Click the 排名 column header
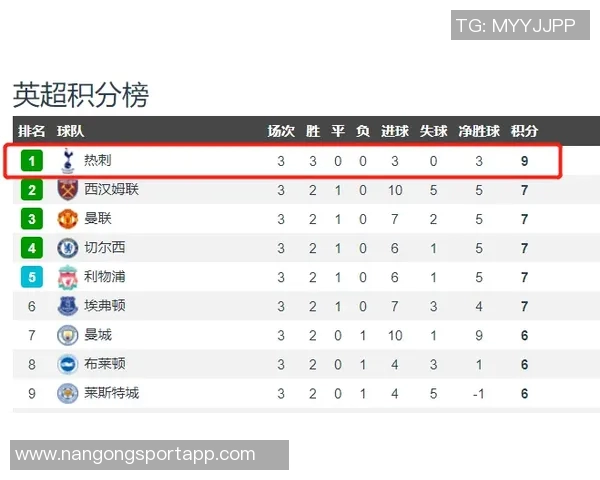Screen dimensions: 600x480 (x=32, y=131)
